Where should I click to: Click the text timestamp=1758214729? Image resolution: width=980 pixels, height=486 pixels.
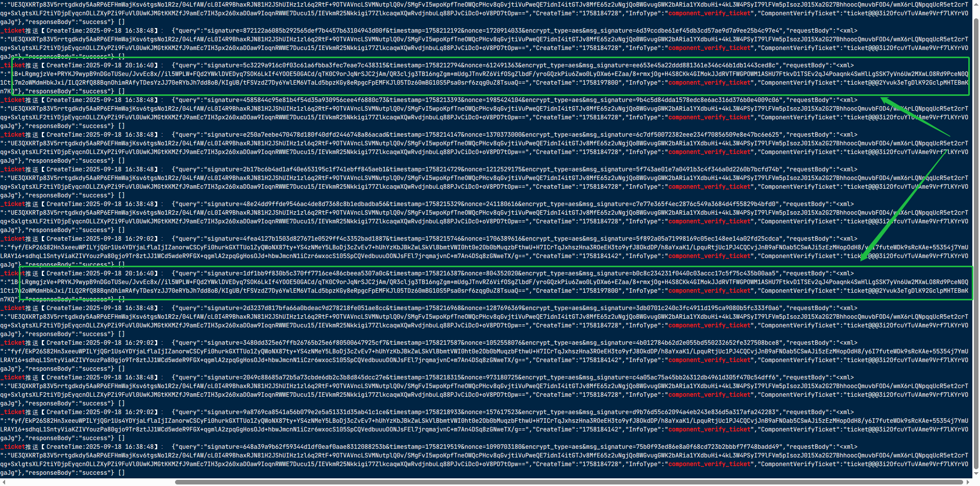[425, 169]
